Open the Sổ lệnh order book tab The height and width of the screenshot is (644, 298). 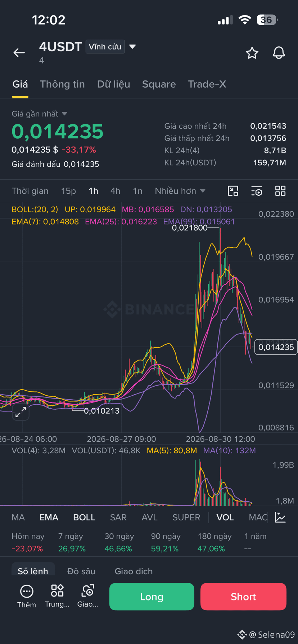coord(33,571)
